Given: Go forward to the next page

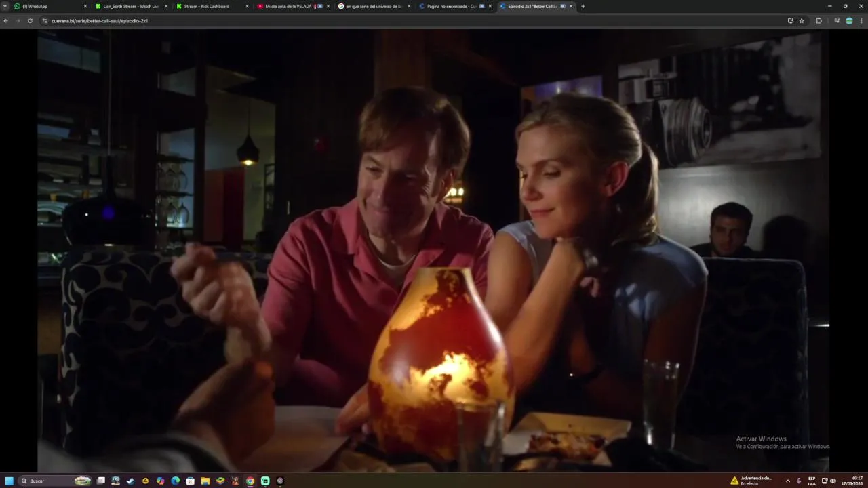Looking at the screenshot, I should click(18, 21).
